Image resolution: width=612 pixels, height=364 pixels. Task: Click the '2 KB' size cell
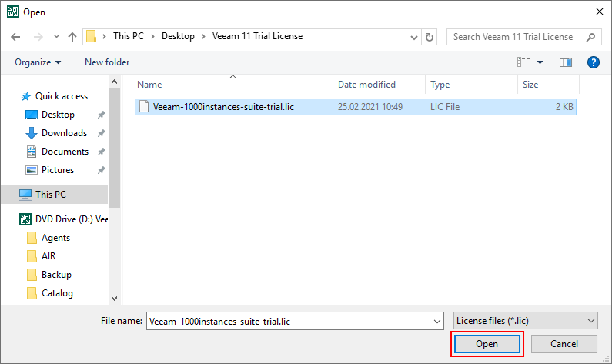[x=564, y=107]
